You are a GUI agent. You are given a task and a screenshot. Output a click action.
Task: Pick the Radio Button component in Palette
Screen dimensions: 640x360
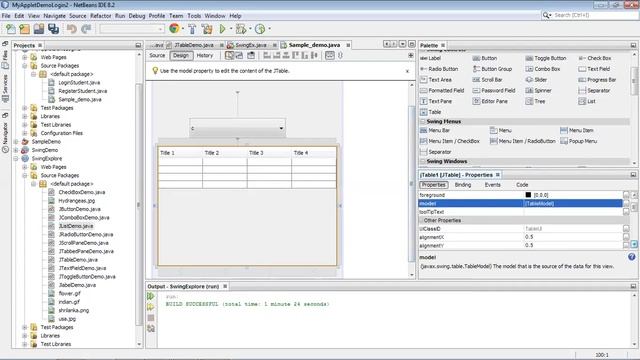[439, 69]
